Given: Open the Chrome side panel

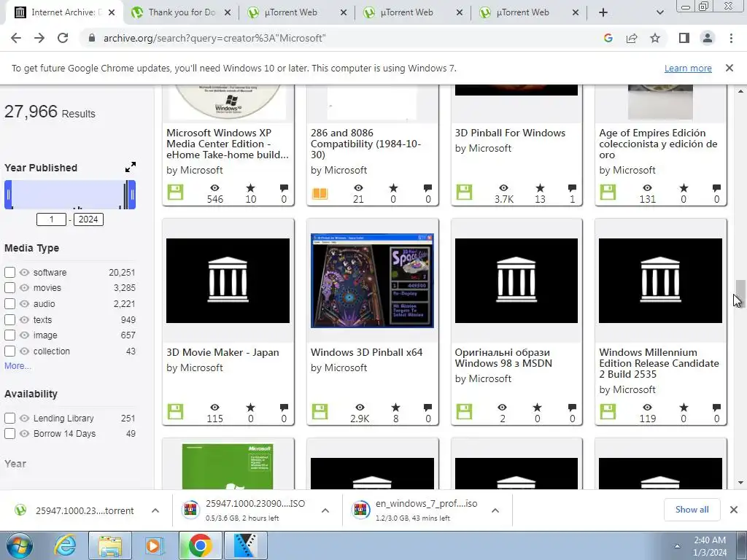Looking at the screenshot, I should point(684,38).
